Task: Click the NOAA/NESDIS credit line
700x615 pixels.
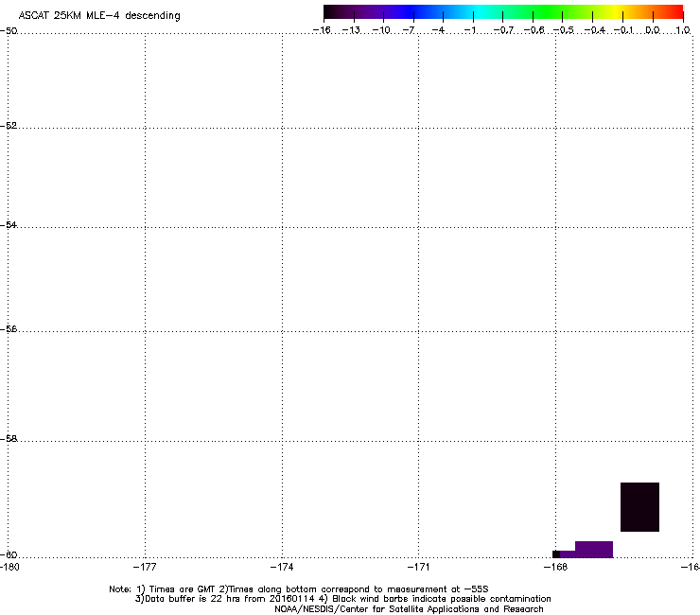Action: tap(409, 609)
